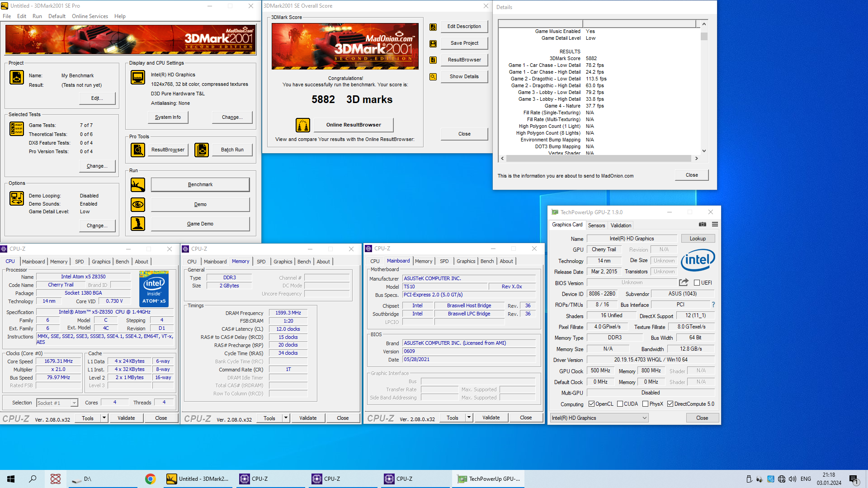The image size is (868, 488).
Task: Click the ResultBrowser magnifier icon in Pro Tools
Action: point(138,150)
